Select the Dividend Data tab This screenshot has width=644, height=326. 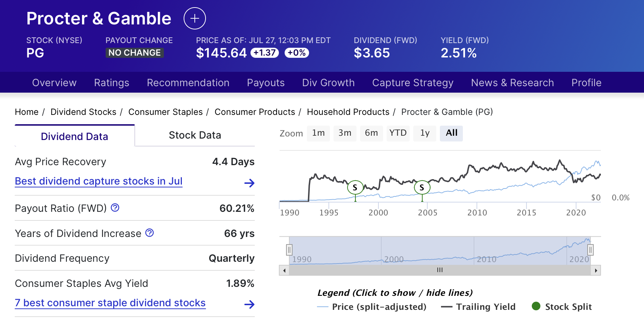click(x=74, y=136)
